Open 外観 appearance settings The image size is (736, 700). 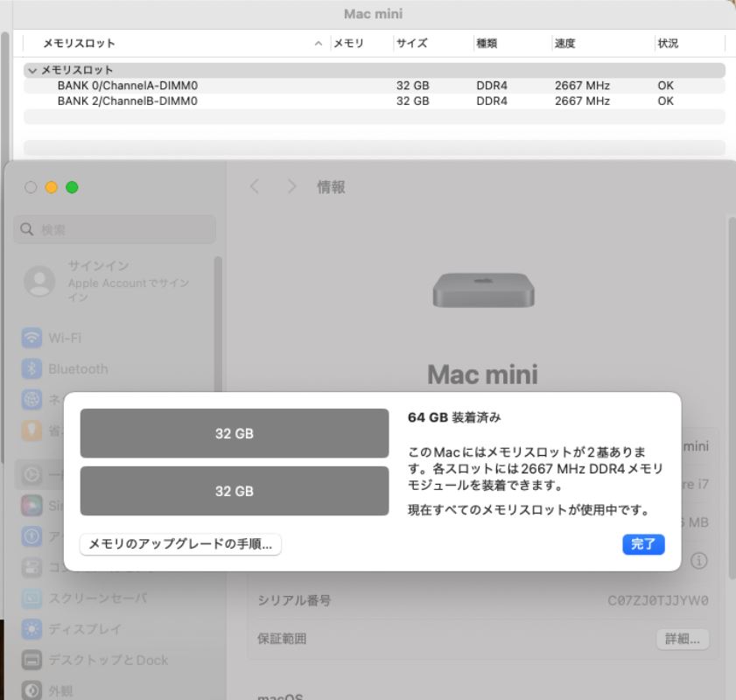(47, 690)
